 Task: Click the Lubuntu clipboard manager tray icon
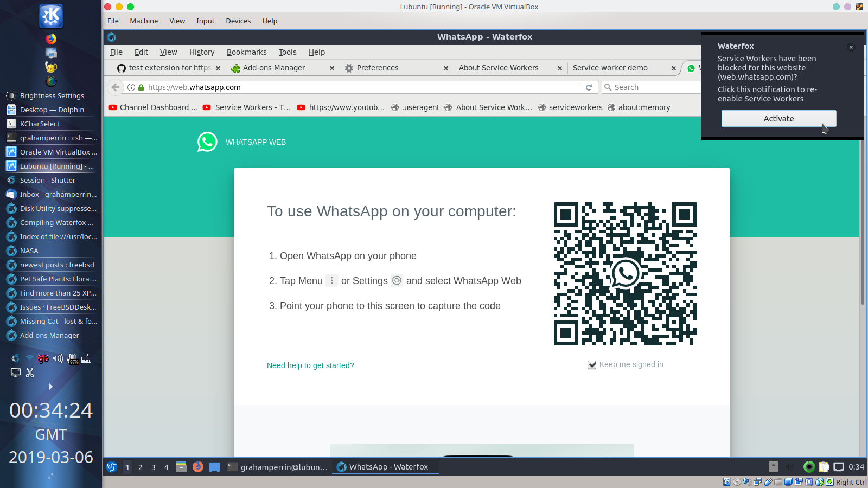point(824,467)
